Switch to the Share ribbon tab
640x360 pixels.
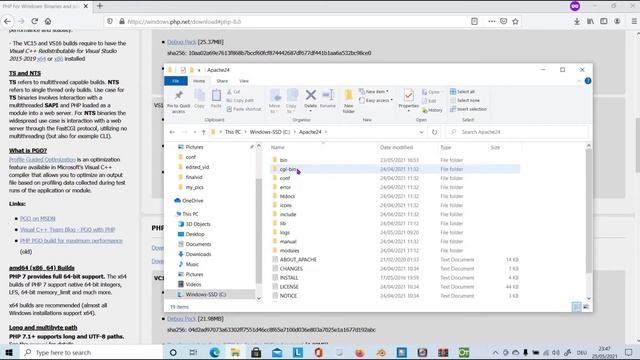coord(222,81)
